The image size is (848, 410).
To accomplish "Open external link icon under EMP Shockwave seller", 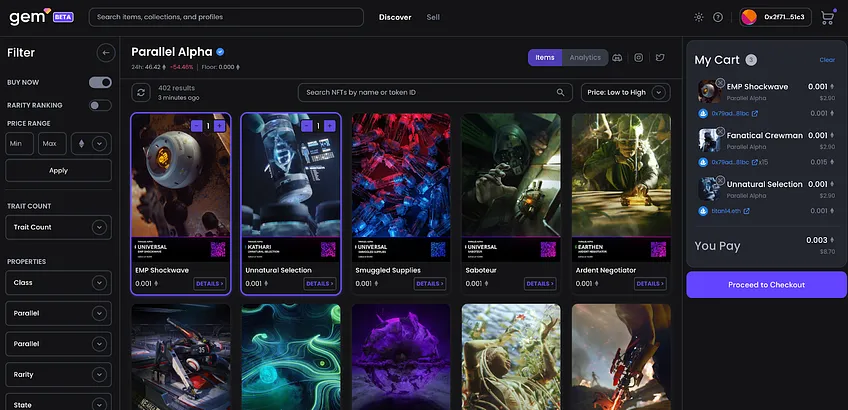I will [754, 114].
